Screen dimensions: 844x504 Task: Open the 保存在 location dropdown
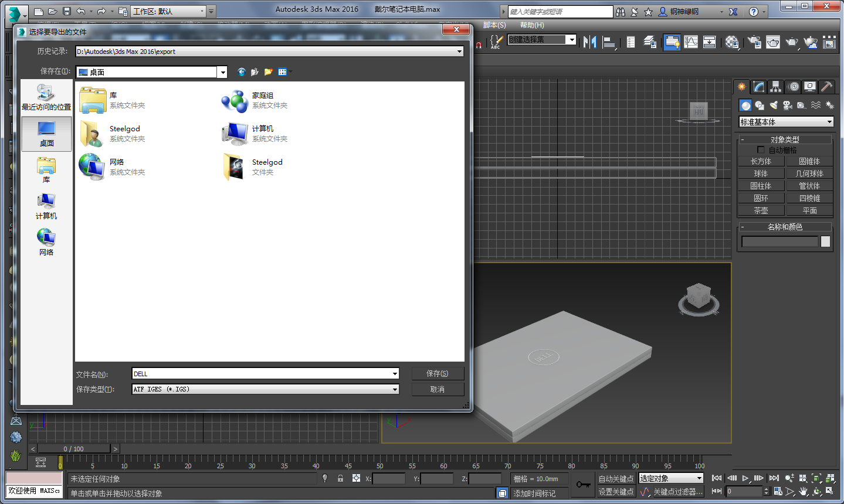click(151, 72)
